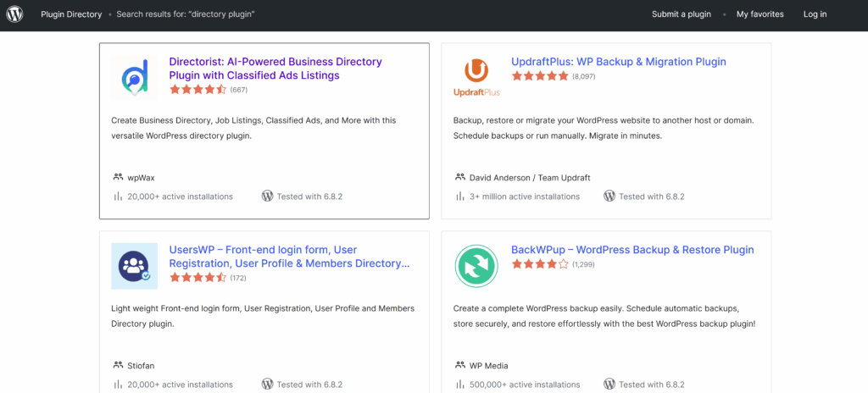
Task: Open the Plugin Directory link
Action: tap(71, 14)
